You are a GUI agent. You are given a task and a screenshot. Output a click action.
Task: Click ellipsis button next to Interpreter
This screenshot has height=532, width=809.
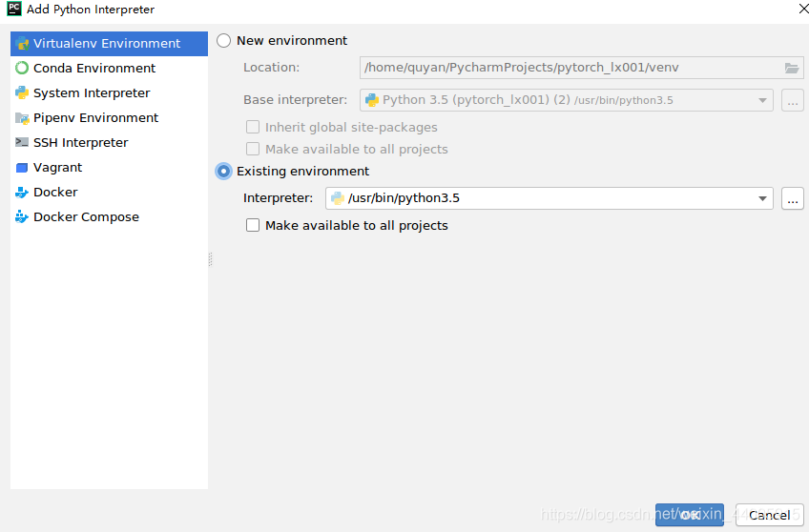tap(793, 198)
